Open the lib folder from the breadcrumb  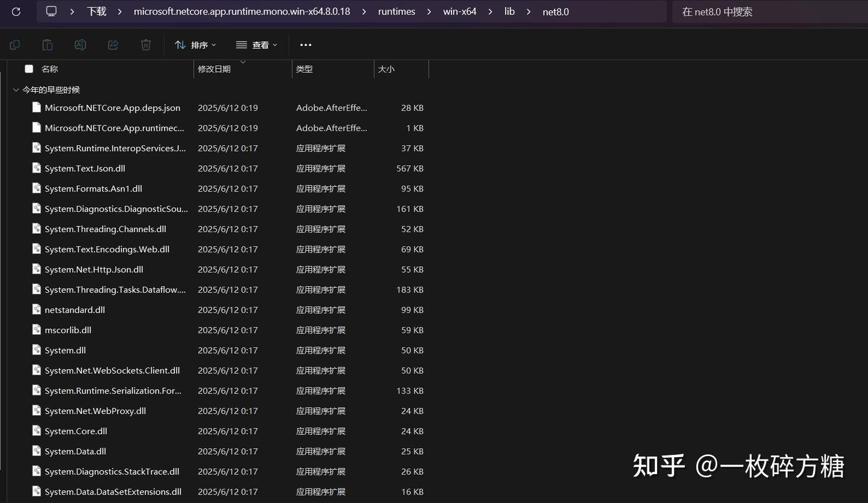click(509, 11)
